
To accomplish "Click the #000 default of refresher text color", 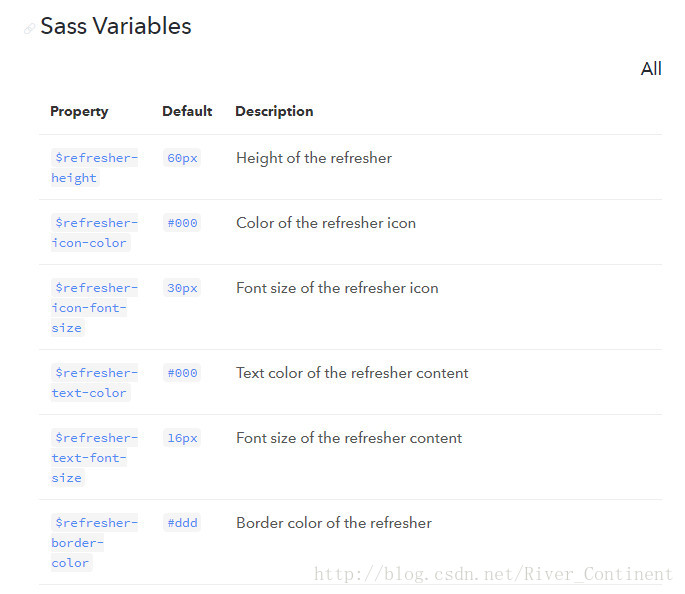I will click(x=182, y=373).
